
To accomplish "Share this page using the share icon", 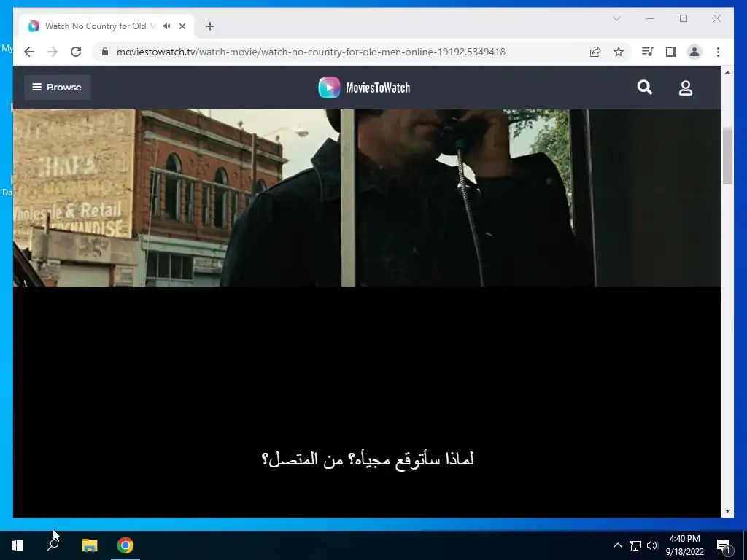I will click(595, 52).
